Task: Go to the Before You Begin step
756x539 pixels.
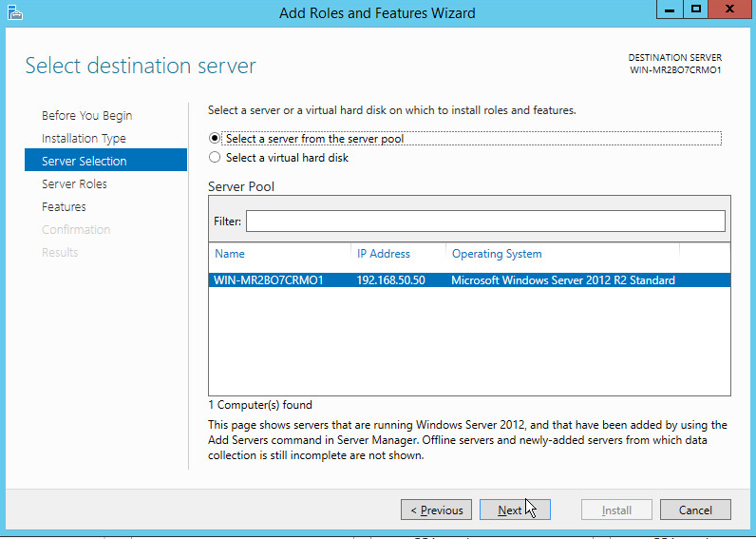Action: coord(87,116)
